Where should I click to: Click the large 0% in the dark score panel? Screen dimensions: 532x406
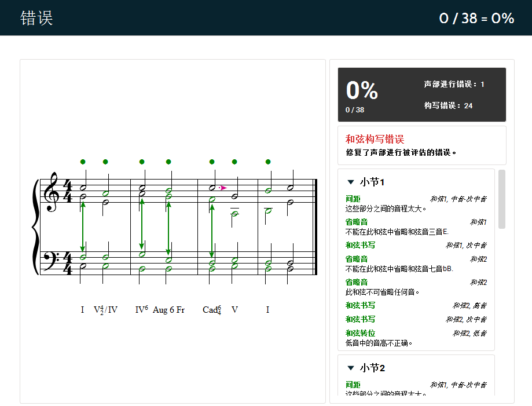pyautogui.click(x=362, y=90)
